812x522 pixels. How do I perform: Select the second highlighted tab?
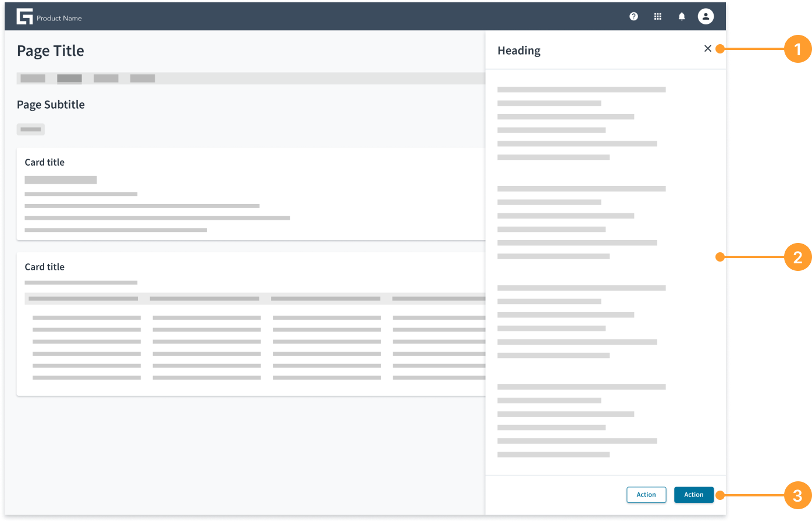coord(69,78)
